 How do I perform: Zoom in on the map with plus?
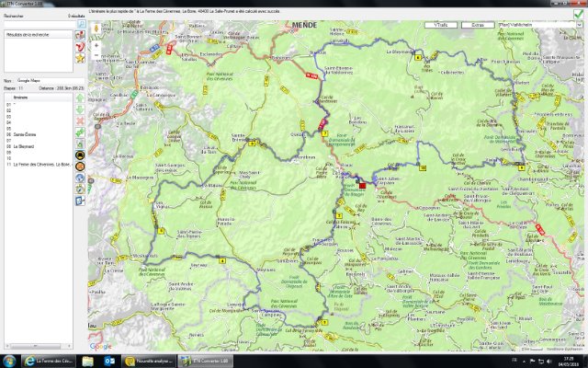pos(95,44)
